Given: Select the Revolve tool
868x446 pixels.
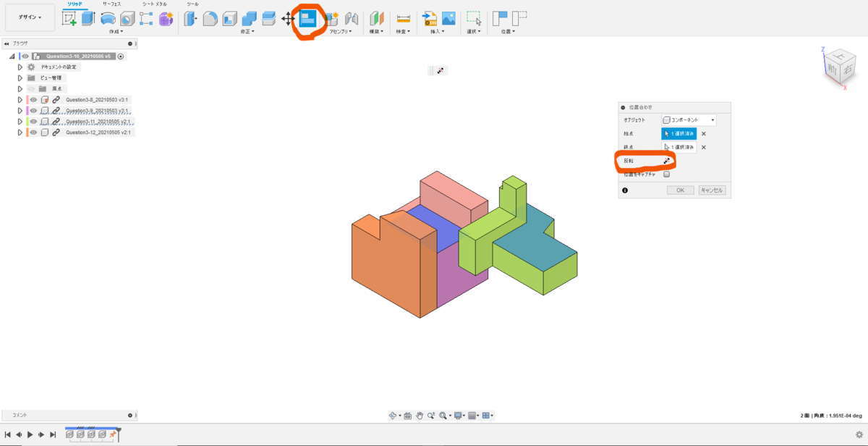Looking at the screenshot, I should [108, 19].
